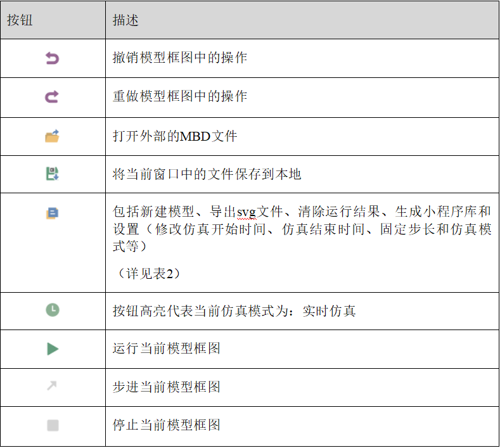Viewport: 500px width, 448px height.
Task: Click text 步进当前模型框图
Action: coord(167,387)
